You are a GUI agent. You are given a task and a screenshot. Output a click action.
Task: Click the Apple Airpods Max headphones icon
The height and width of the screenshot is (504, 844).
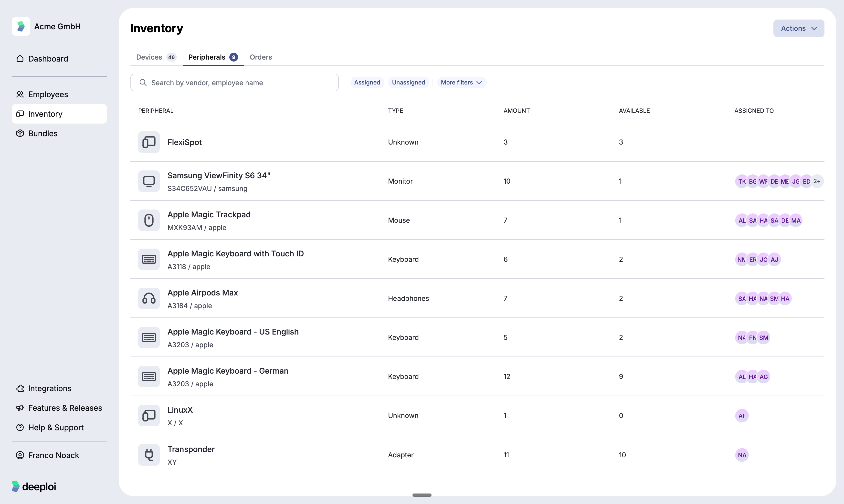pos(149,299)
